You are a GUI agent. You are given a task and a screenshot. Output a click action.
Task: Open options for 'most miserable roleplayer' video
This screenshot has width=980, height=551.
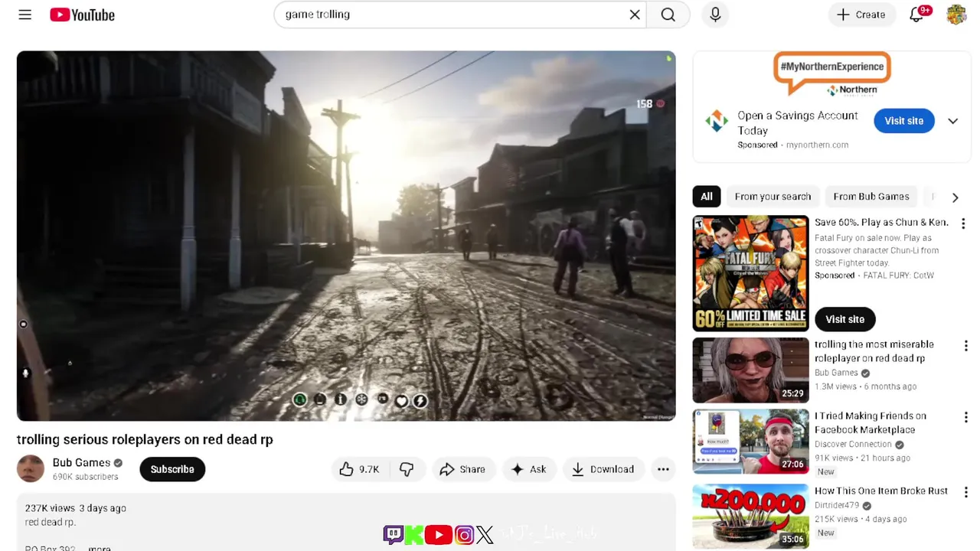coord(965,346)
